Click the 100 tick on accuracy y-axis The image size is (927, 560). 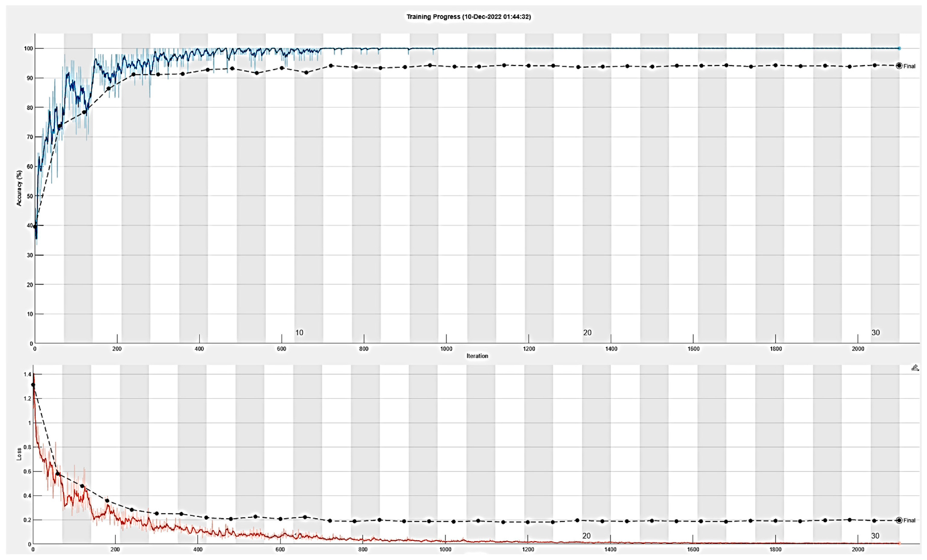click(28, 49)
